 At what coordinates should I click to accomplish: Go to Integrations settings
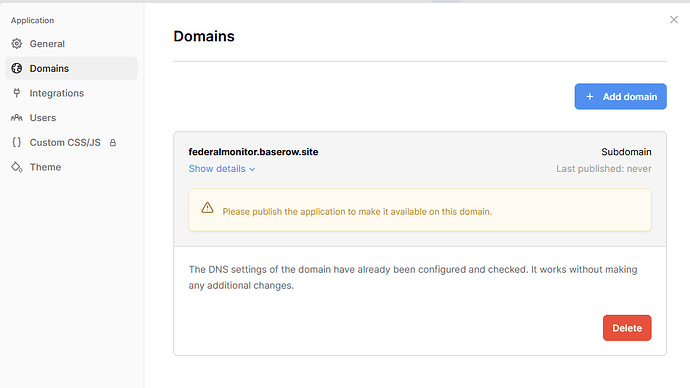(x=71, y=93)
